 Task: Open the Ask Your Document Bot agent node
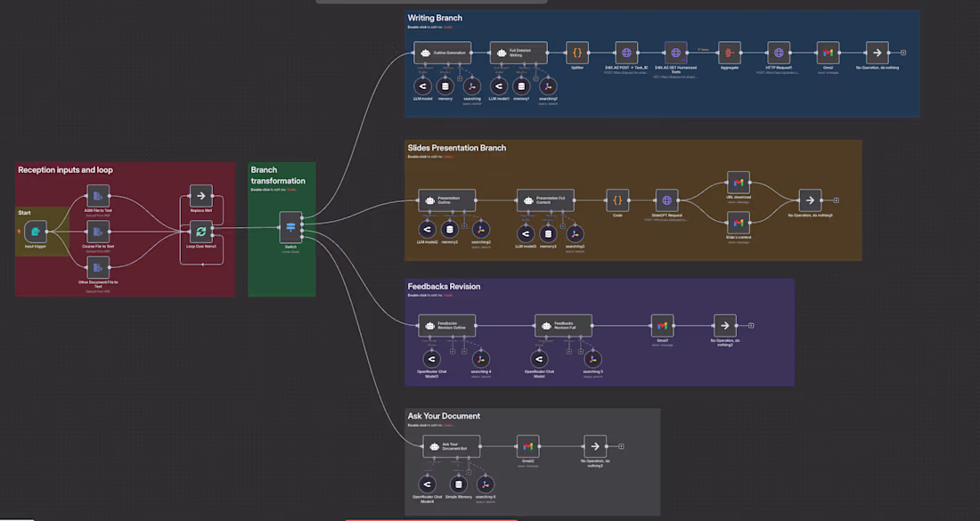pyautogui.click(x=452, y=447)
